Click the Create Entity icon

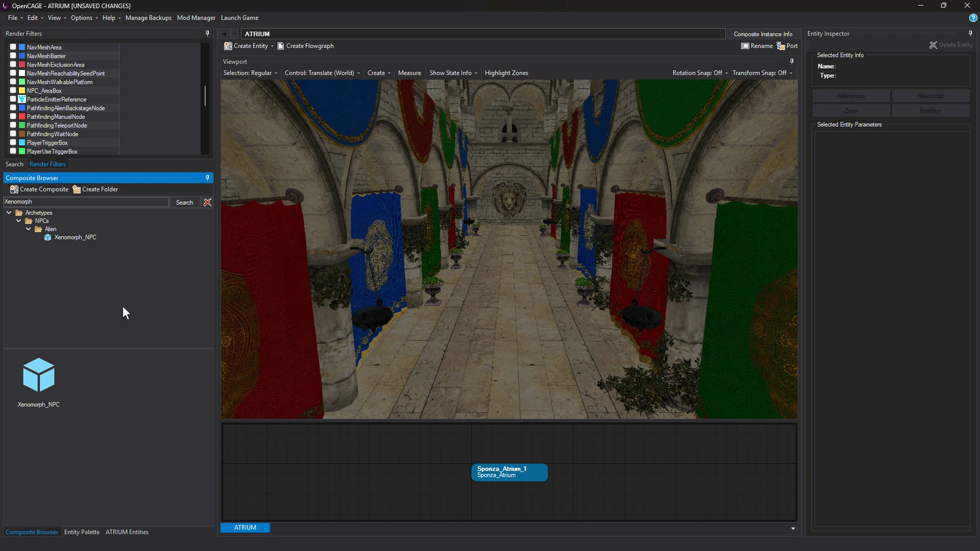coord(228,46)
